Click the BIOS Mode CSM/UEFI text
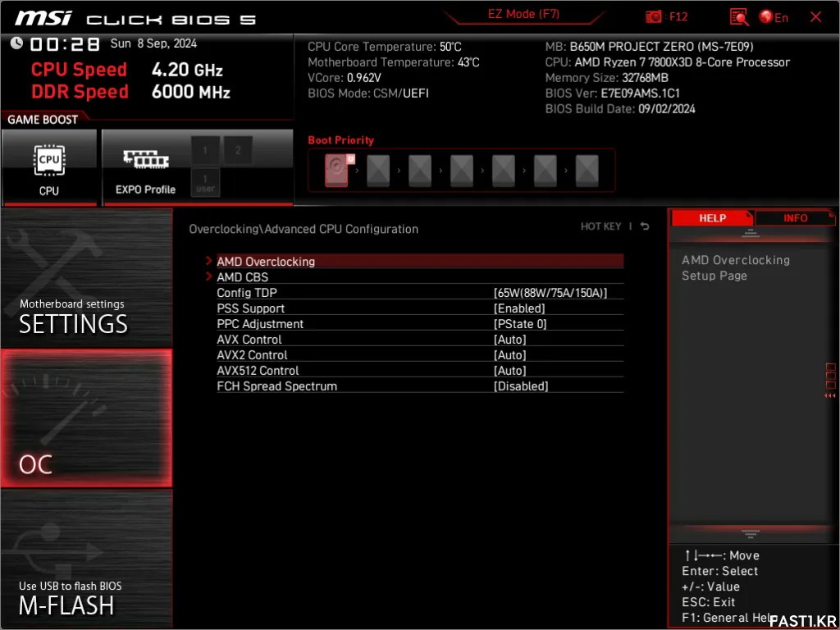Viewport: 840px width, 630px height. click(368, 94)
